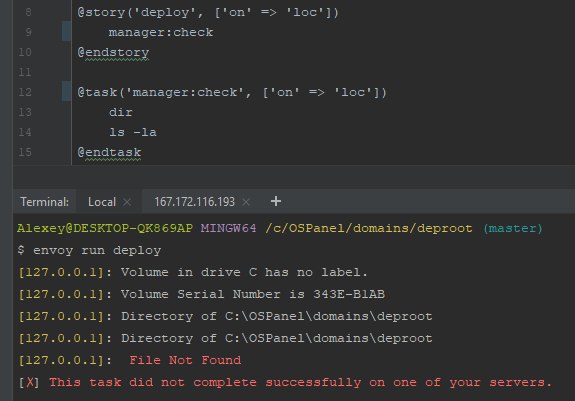Click the underlined @endtask directive

(x=109, y=152)
